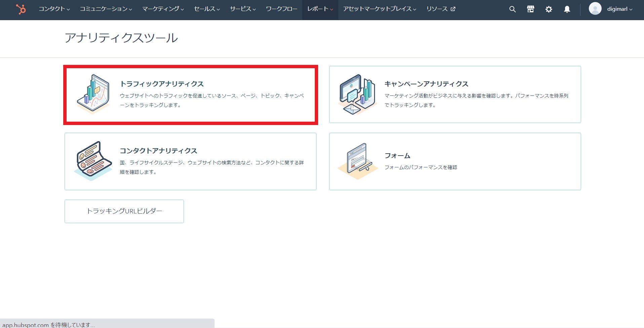
Task: Click the traffic analytics description text
Action: tap(212, 100)
